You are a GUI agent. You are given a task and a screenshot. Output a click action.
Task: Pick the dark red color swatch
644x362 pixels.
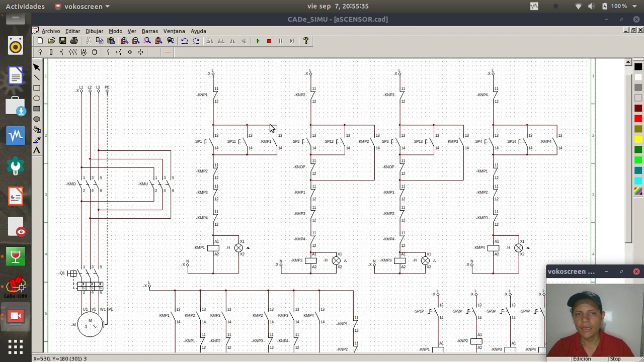click(x=638, y=108)
